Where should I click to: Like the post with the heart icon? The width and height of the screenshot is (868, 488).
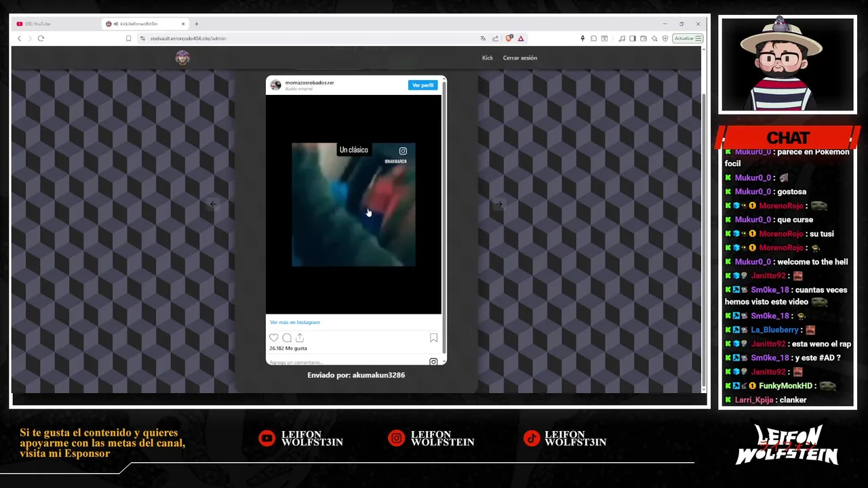(274, 338)
